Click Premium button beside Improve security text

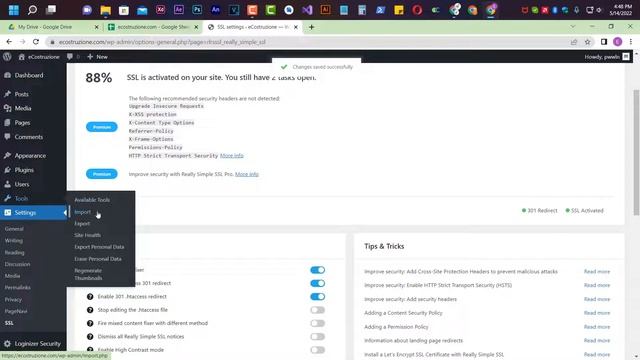(x=102, y=174)
